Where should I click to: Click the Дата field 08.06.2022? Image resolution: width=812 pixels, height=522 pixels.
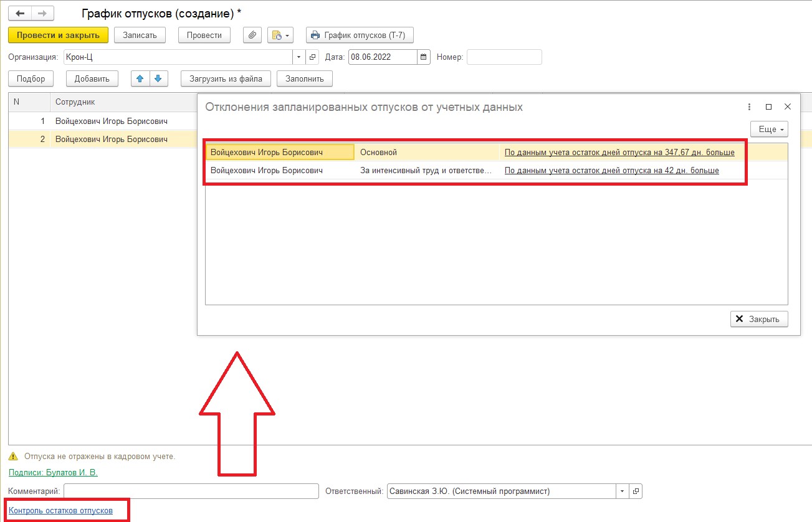point(383,57)
